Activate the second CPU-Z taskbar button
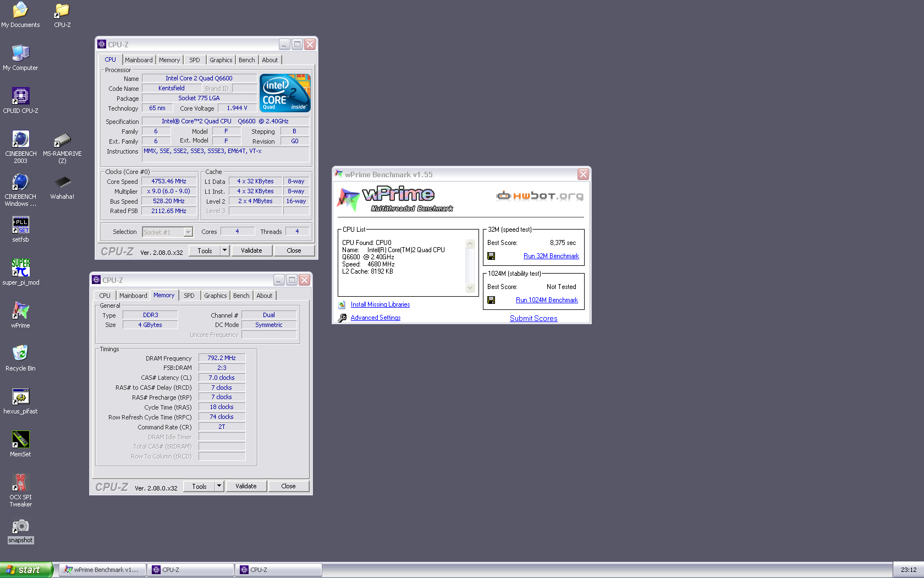Screen dimensions: 924x578 coord(278,570)
